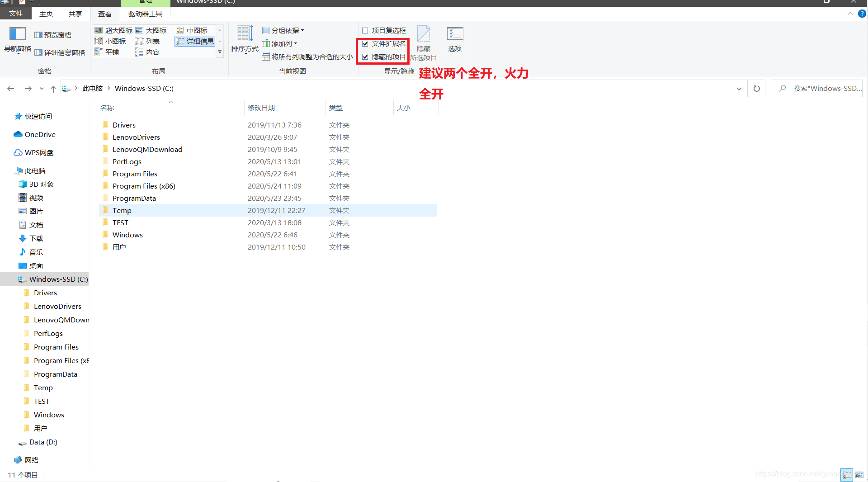Open Desktop (桌面) in sidebar
868x482 pixels.
click(31, 265)
